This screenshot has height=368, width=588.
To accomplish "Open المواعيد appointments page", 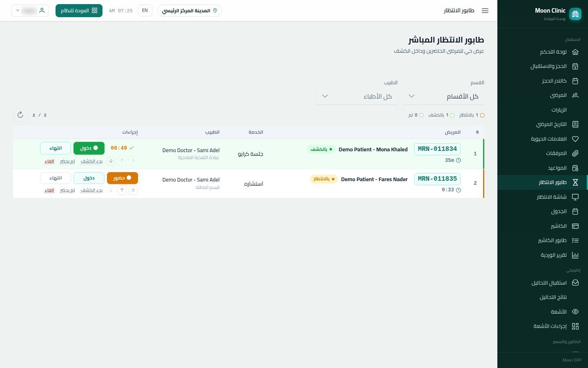I will click(542, 168).
